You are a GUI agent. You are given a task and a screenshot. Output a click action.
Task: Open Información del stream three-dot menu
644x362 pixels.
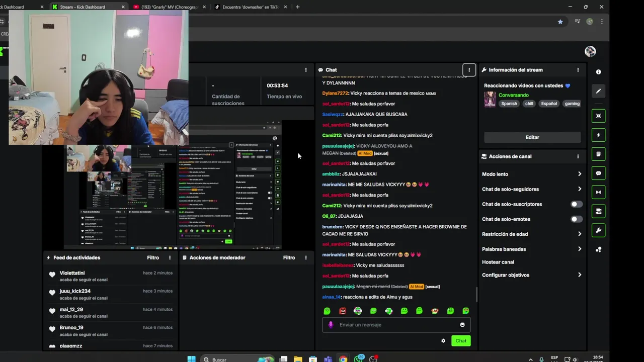[x=578, y=70]
